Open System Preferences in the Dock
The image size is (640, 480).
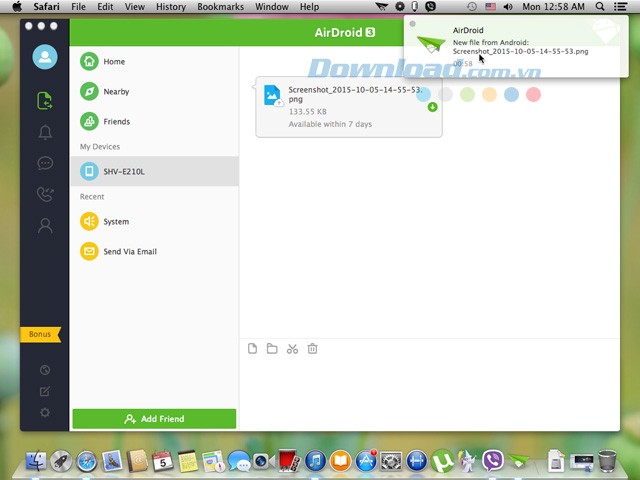(x=391, y=461)
